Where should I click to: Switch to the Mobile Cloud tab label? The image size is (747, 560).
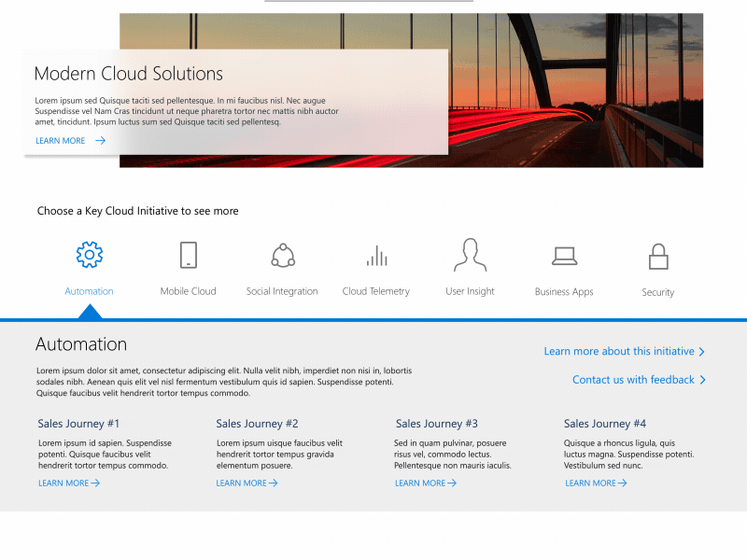pos(188,291)
